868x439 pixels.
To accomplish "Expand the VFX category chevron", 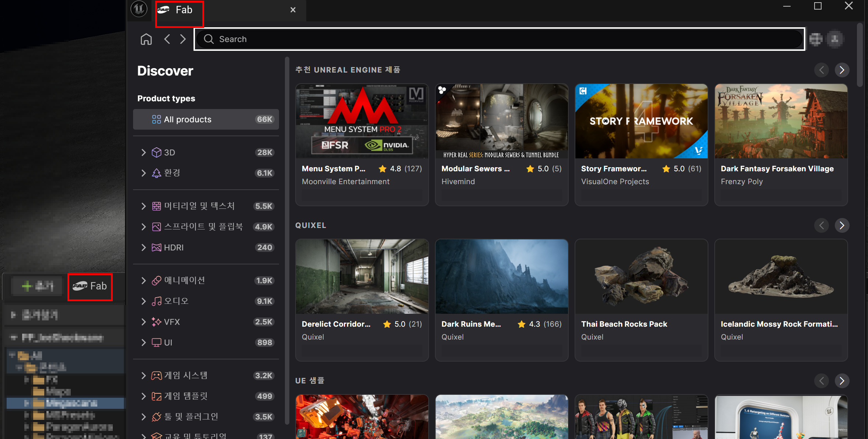I will 143,322.
